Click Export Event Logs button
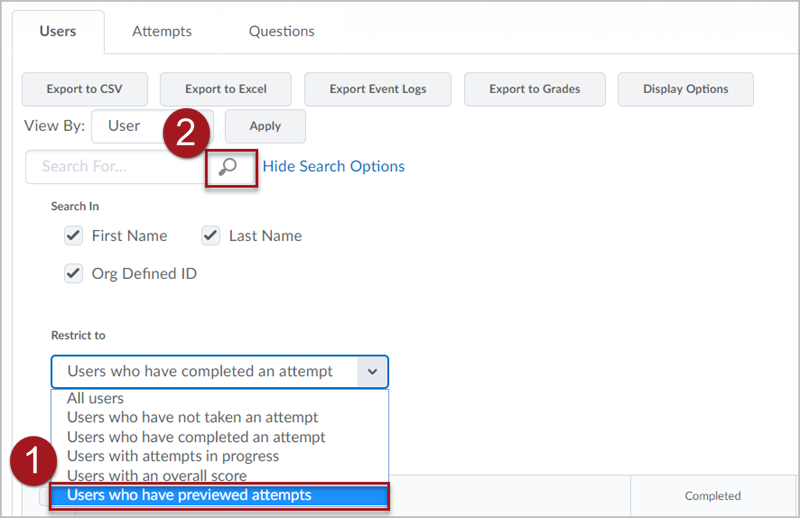 point(378,89)
